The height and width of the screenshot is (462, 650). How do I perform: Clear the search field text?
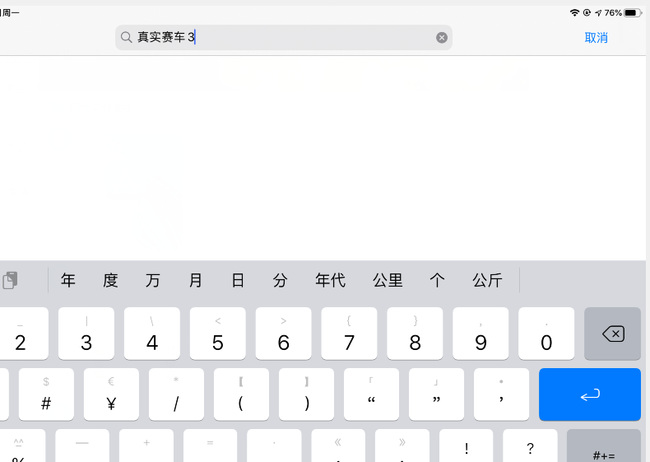[x=441, y=38]
